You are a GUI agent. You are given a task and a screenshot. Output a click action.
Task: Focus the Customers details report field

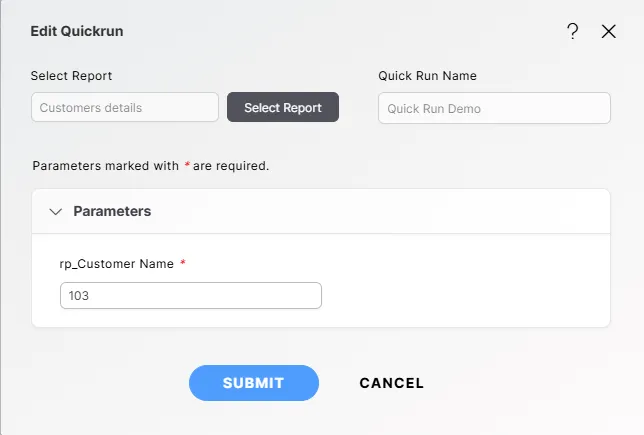pyautogui.click(x=125, y=108)
